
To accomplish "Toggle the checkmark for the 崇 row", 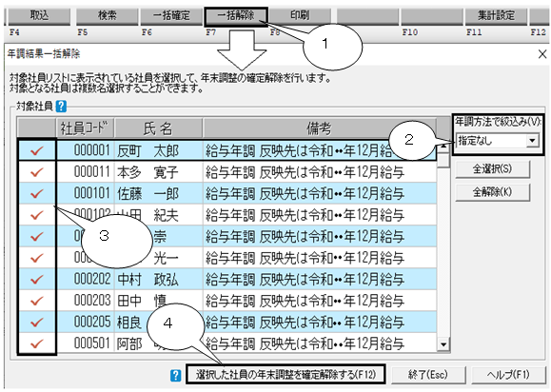I will [x=37, y=236].
